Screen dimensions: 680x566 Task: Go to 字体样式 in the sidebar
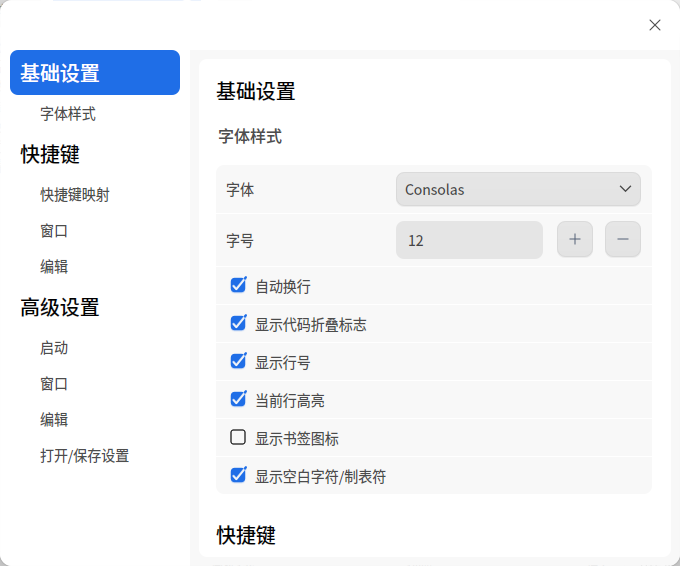point(68,114)
